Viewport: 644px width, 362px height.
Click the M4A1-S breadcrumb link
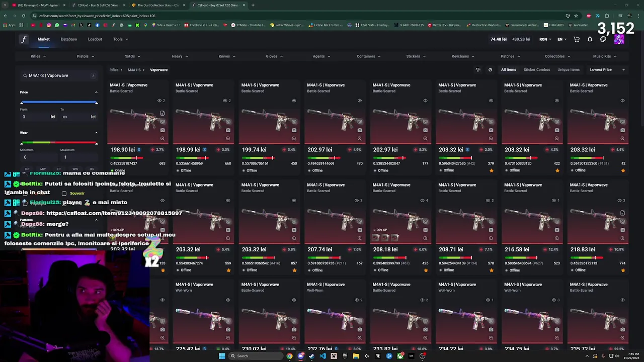click(x=134, y=70)
